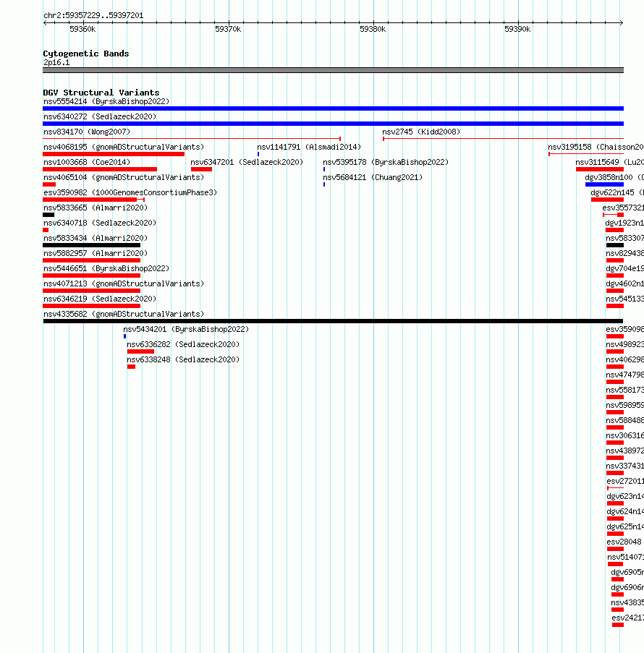The image size is (644, 653).
Task: Click the 59380k scale tick label
Action: tap(373, 29)
